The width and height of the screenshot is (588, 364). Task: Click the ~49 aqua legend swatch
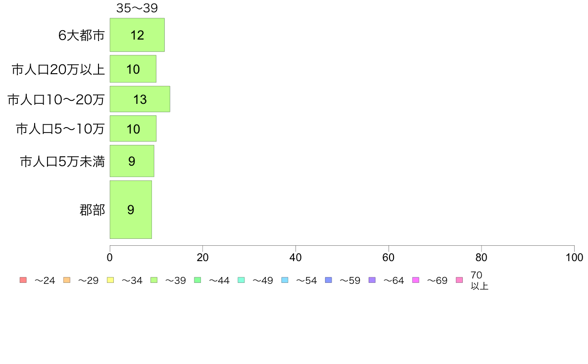241,280
